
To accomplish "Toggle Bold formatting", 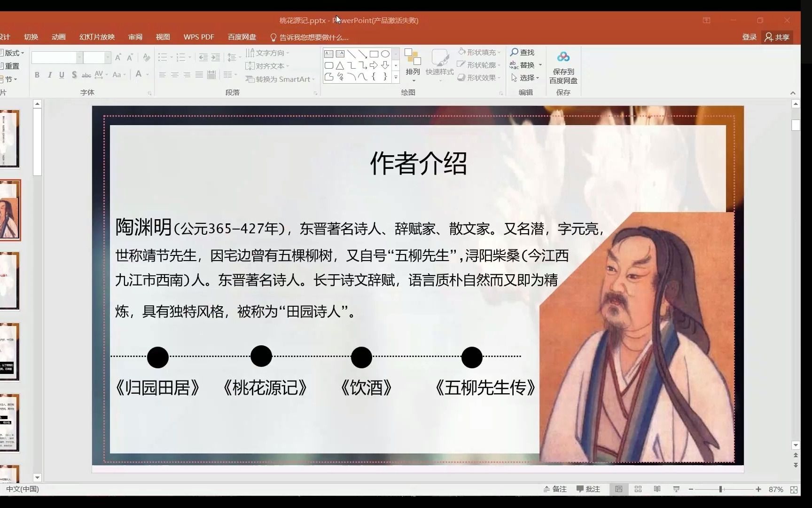I will [x=37, y=75].
